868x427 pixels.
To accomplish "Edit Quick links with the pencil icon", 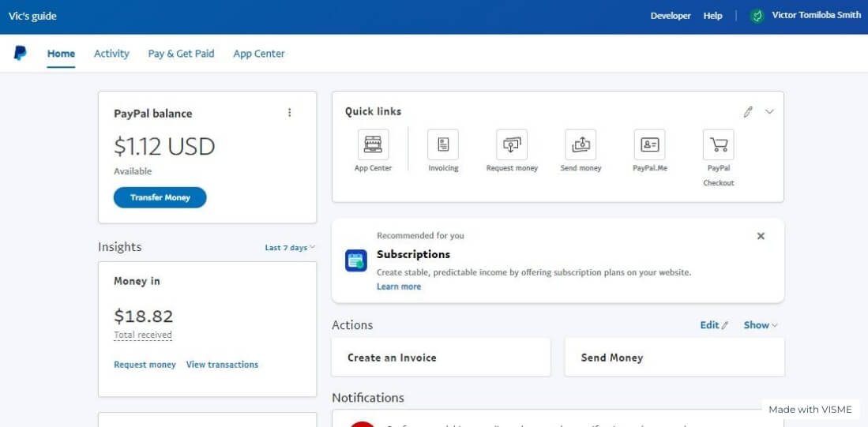I will tap(749, 112).
